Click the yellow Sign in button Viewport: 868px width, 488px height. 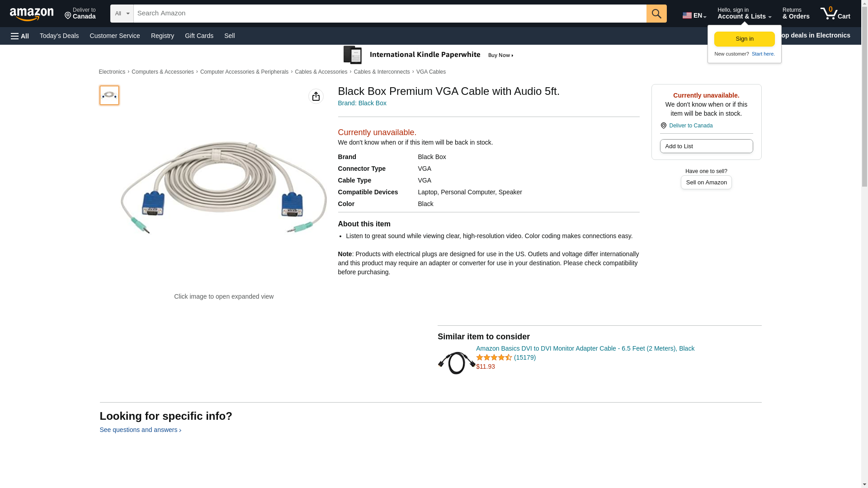(744, 39)
